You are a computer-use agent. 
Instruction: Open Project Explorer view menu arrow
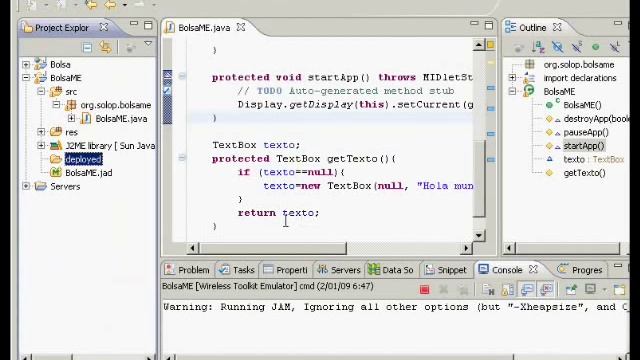pos(148,43)
